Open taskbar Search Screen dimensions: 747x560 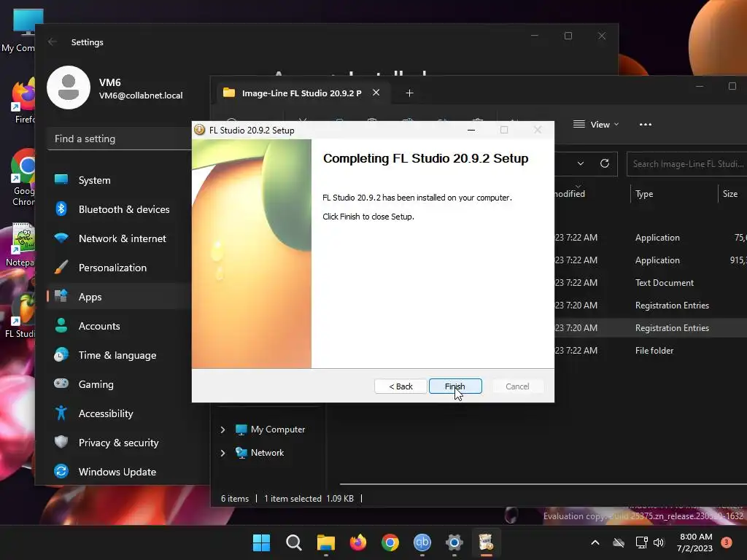pyautogui.click(x=293, y=542)
